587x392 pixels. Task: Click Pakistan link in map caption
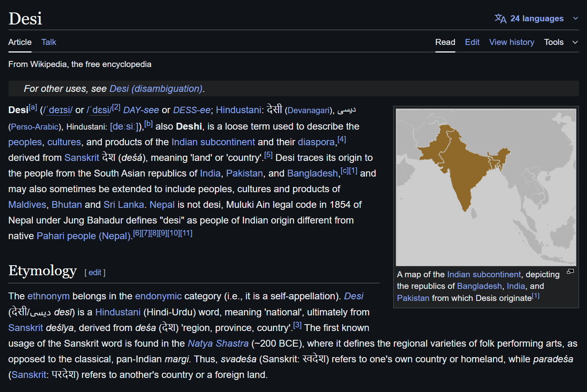pos(413,298)
